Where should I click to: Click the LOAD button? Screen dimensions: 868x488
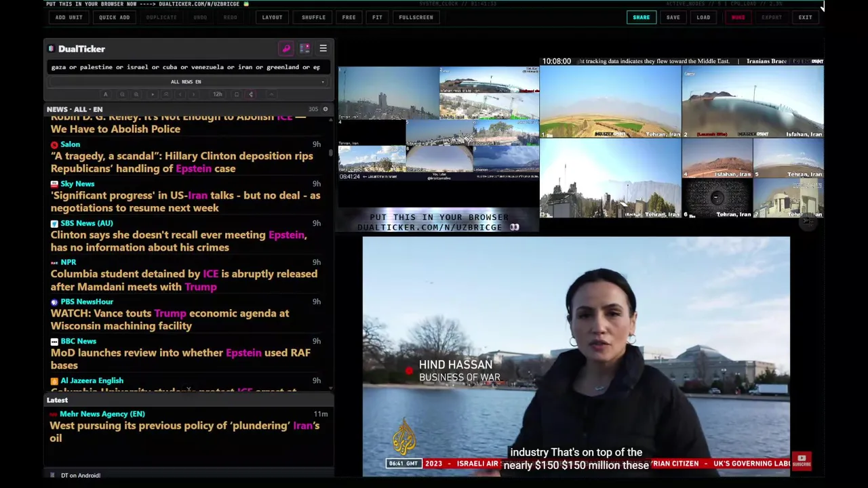tap(703, 17)
